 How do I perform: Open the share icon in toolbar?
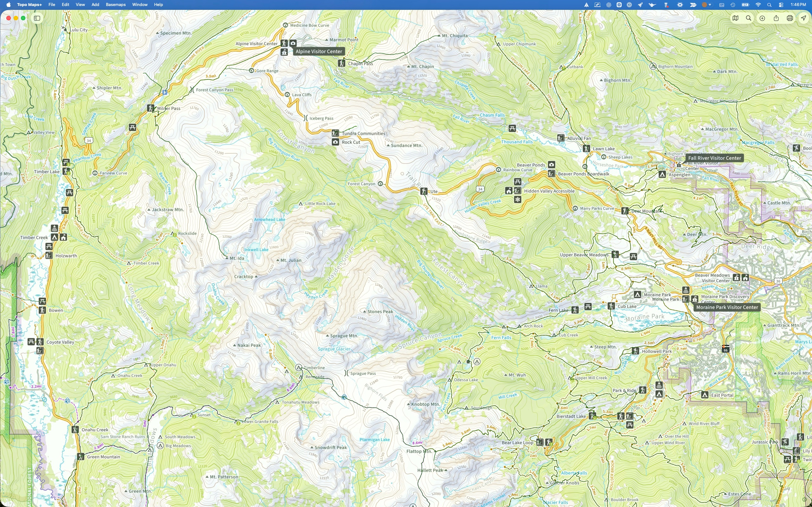(x=776, y=18)
